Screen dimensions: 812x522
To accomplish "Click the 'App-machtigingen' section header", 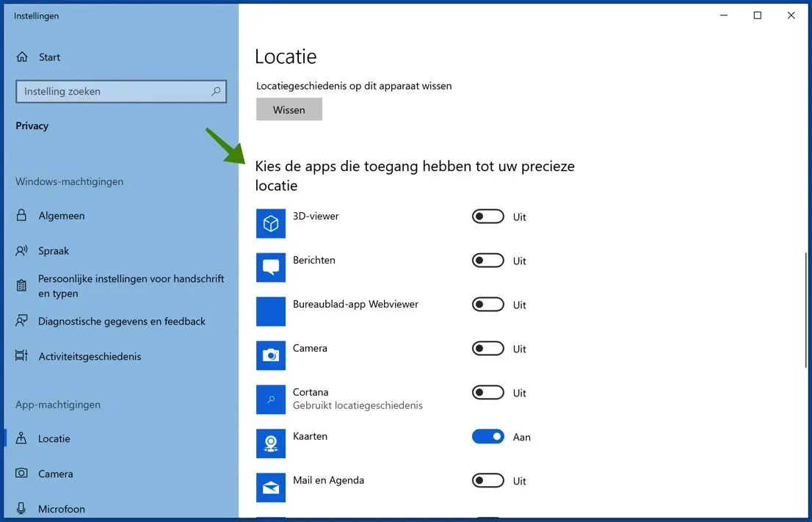I will 58,405.
